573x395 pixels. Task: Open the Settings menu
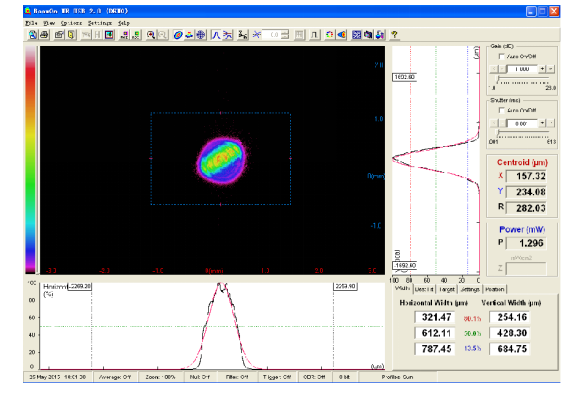100,23
